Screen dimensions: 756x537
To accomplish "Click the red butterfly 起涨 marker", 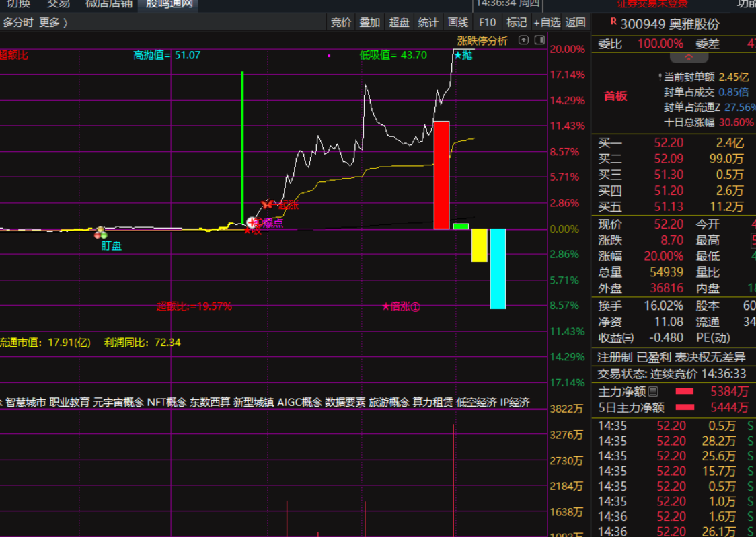I will pyautogui.click(x=268, y=204).
